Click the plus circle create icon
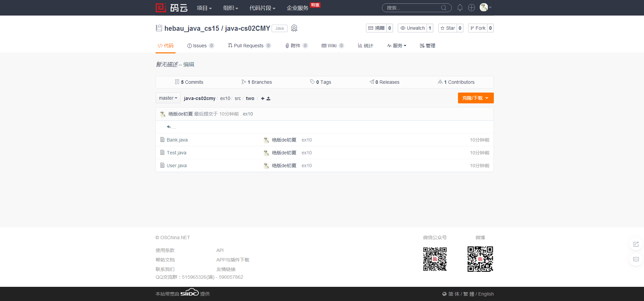This screenshot has height=301, width=644. [471, 8]
